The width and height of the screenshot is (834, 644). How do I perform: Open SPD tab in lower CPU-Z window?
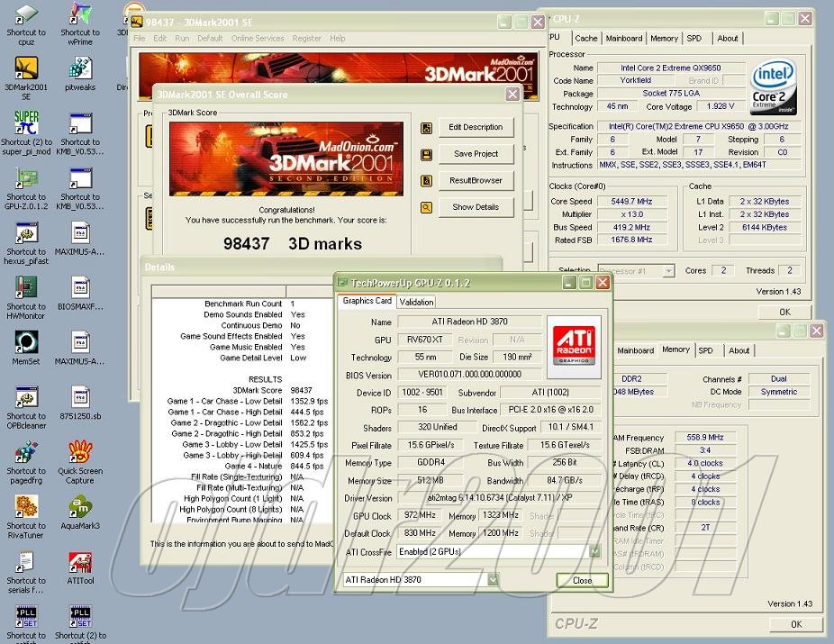click(706, 350)
